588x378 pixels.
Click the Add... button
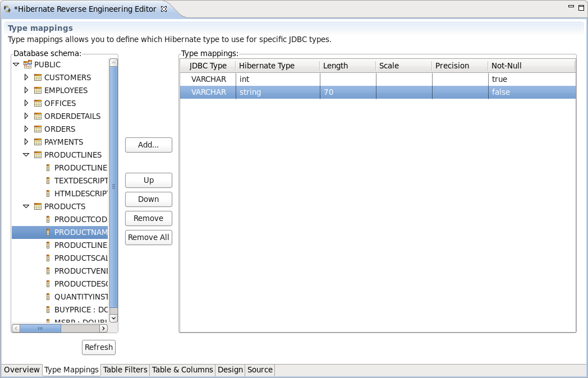pos(148,145)
